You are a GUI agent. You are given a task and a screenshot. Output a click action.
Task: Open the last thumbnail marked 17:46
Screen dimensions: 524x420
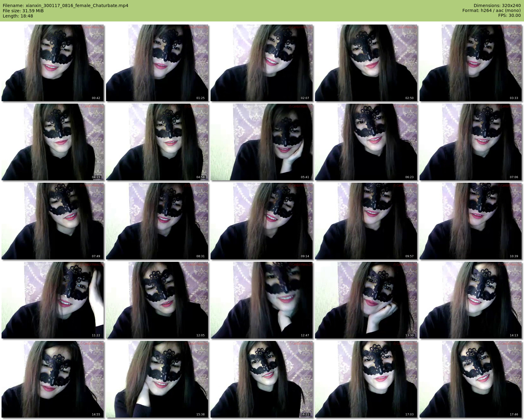pyautogui.click(x=471, y=379)
